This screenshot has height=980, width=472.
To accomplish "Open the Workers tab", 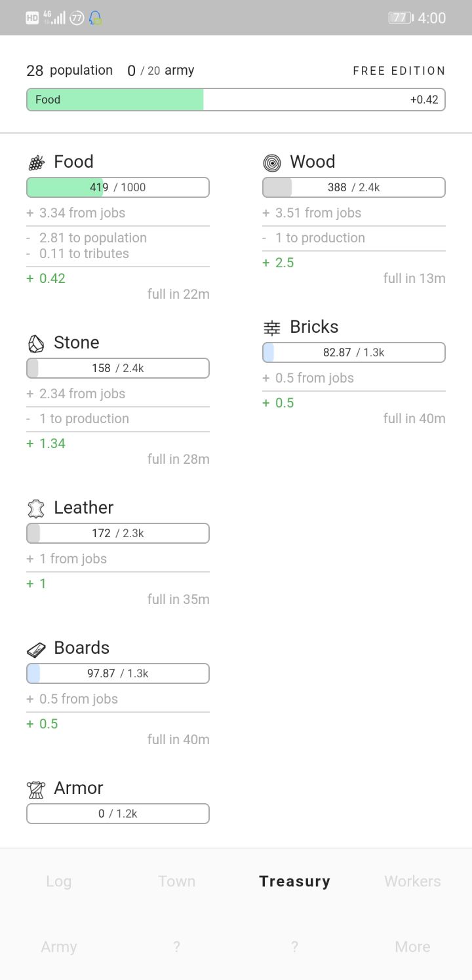I will 412,881.
